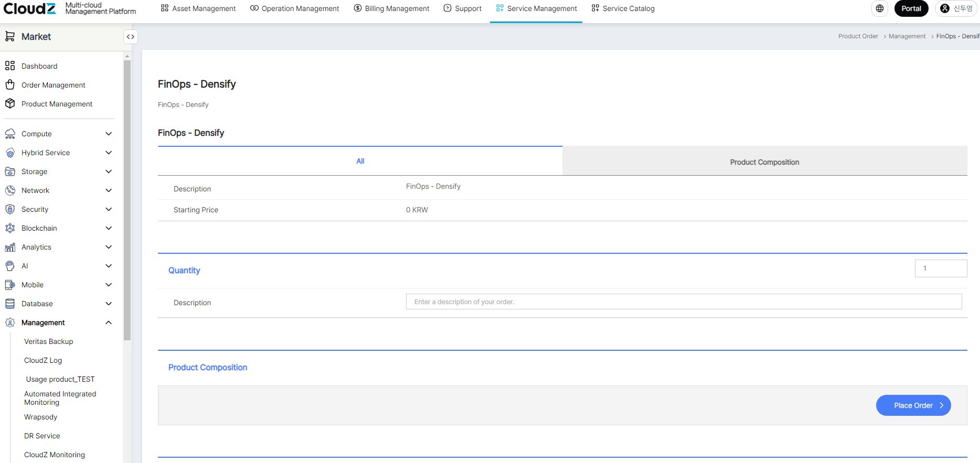Click the Portal button

[911, 8]
